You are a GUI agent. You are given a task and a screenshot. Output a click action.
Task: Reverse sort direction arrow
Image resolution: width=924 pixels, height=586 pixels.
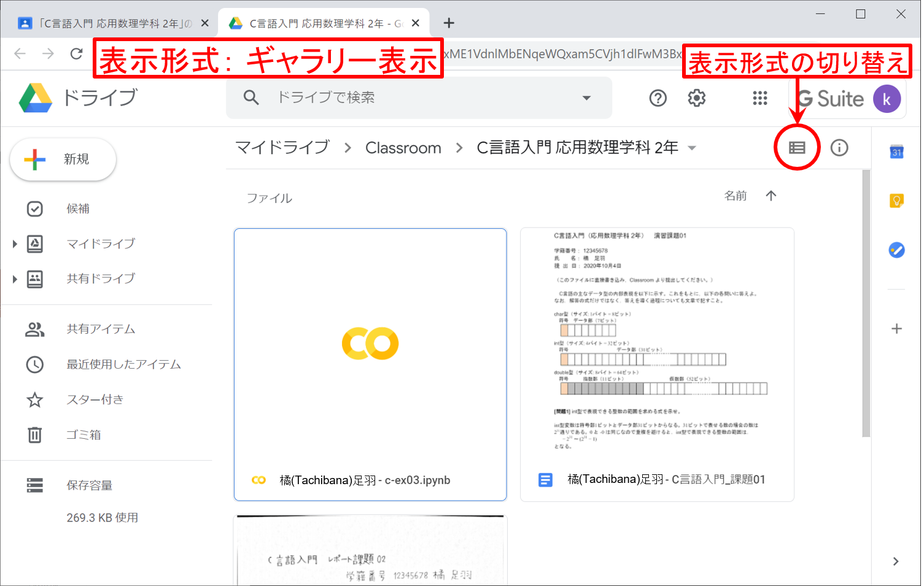click(771, 196)
